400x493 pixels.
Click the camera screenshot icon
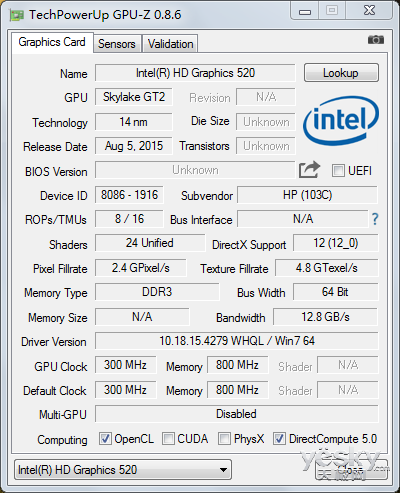[x=376, y=40]
